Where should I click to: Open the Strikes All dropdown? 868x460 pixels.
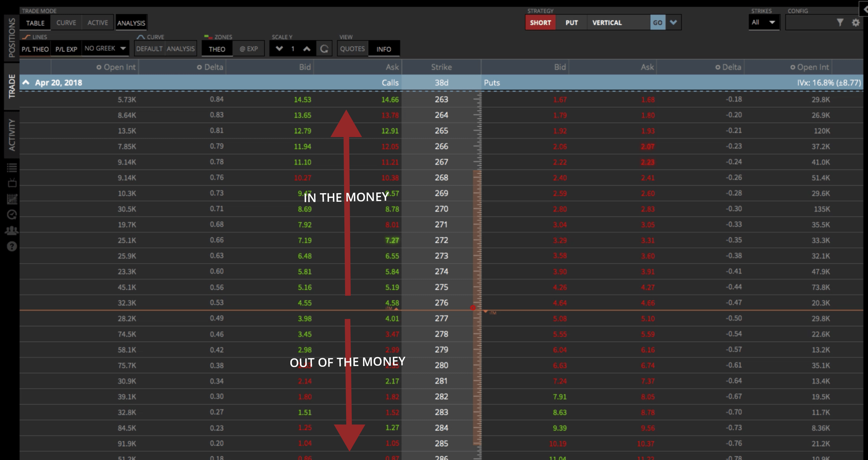(764, 23)
